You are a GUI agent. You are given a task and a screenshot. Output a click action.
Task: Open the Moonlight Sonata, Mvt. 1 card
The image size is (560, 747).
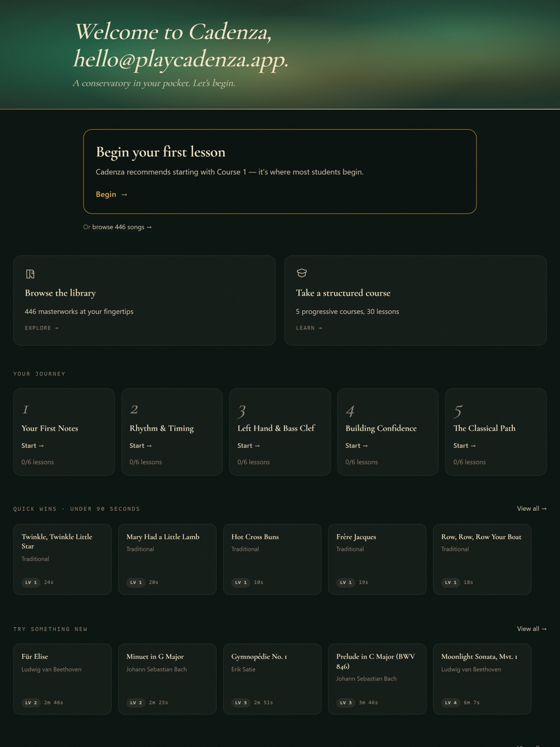tap(482, 679)
